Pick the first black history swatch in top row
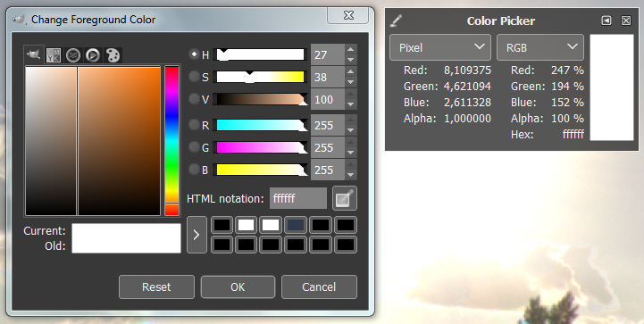Screen dimensions: 644x324 (222, 225)
